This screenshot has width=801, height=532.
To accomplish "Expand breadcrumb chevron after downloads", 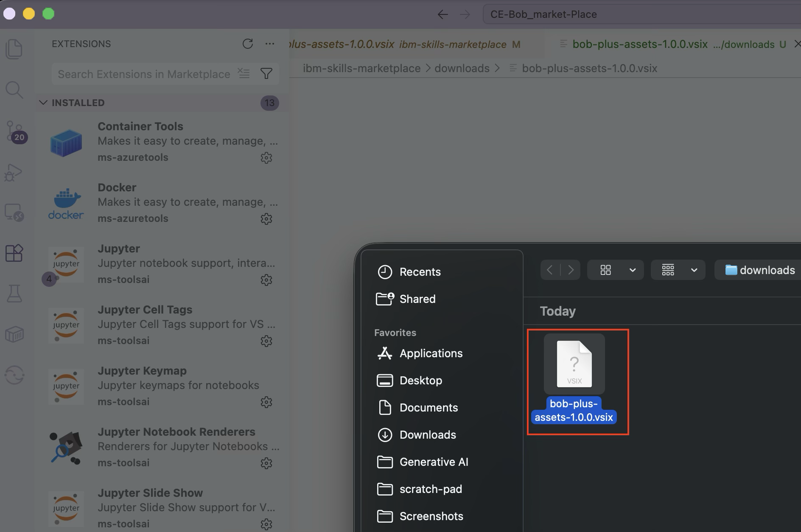I will point(497,68).
